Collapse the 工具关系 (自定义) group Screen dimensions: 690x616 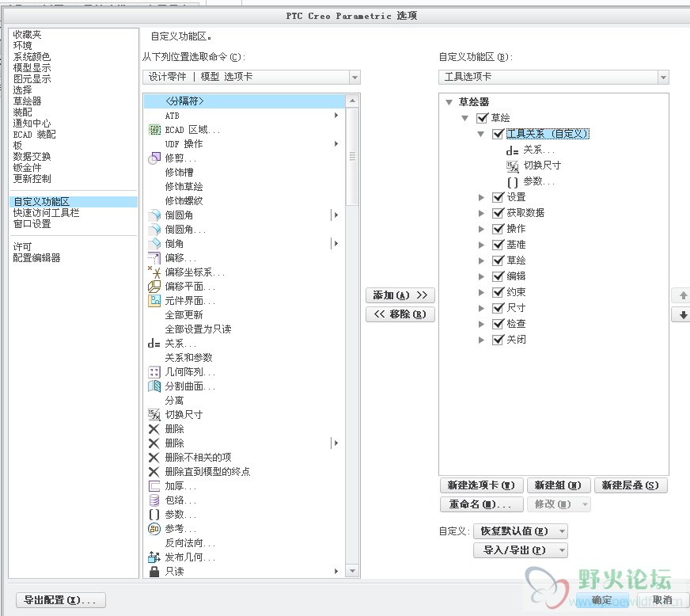click(480, 134)
